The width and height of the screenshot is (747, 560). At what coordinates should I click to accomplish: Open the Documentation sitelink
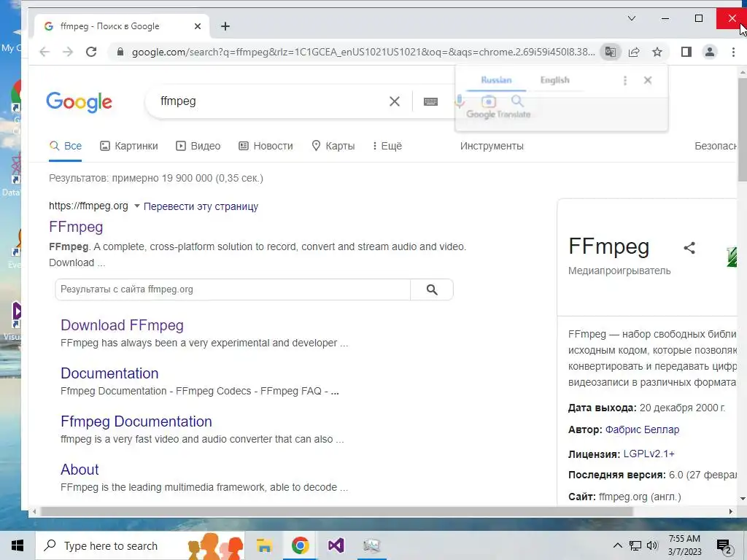pyautogui.click(x=109, y=373)
